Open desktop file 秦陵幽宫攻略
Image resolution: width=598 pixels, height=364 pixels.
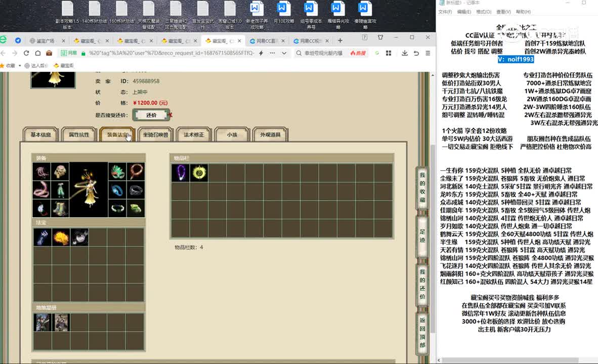(x=365, y=15)
